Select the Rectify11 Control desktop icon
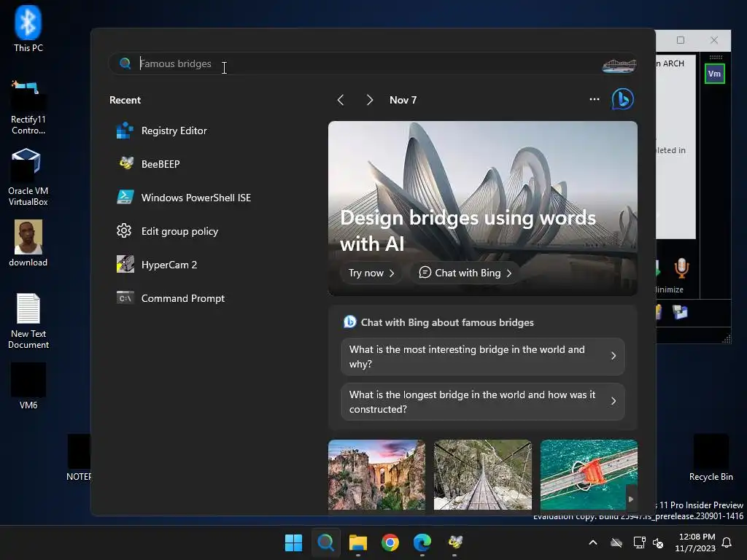 pos(28,107)
